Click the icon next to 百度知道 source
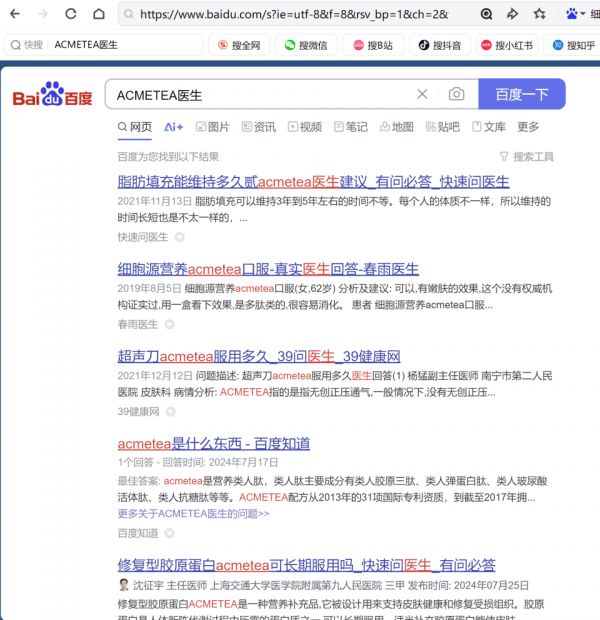This screenshot has width=600, height=620. [169, 533]
